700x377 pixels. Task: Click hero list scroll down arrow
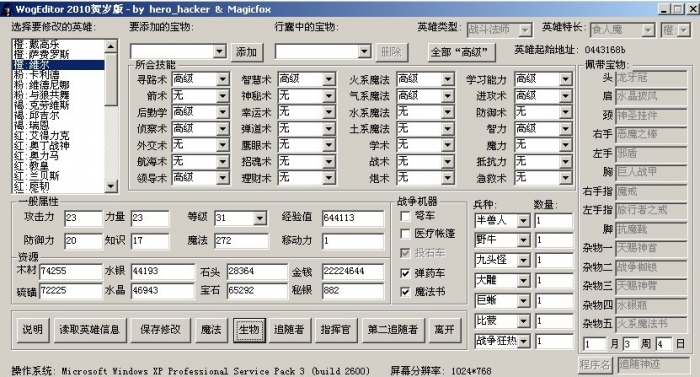tap(111, 186)
